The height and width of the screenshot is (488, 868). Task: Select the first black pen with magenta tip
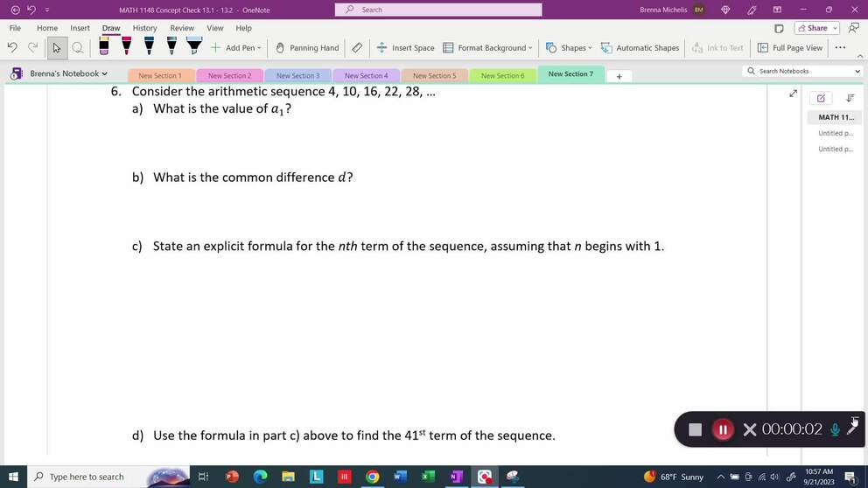click(127, 47)
